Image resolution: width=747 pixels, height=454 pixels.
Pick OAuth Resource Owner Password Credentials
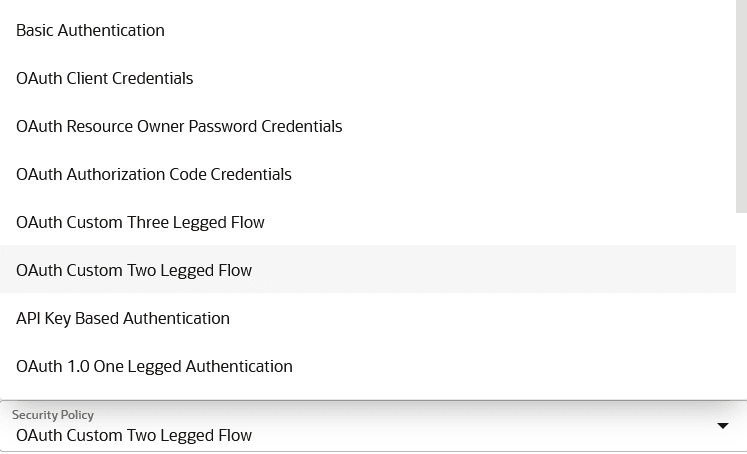[x=368, y=126]
